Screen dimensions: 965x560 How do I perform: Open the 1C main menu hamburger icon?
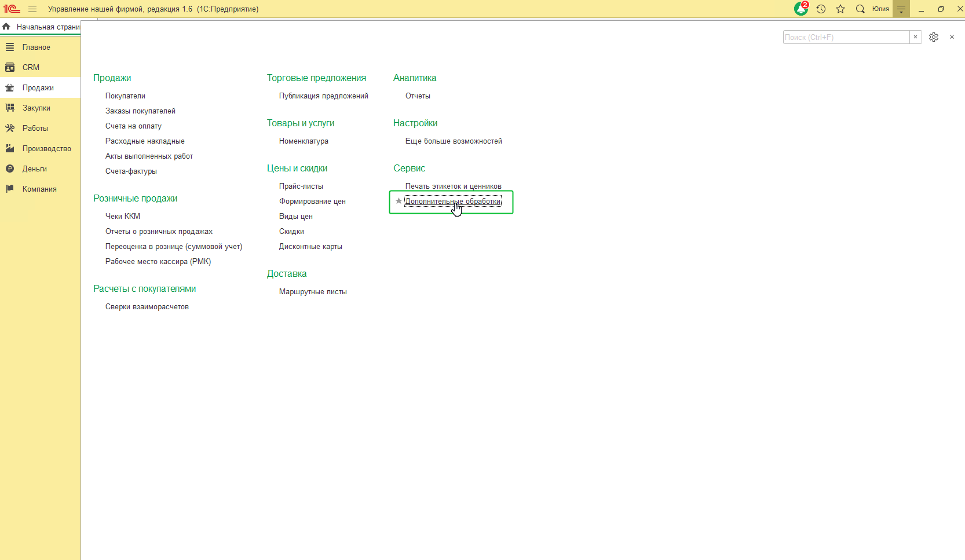[32, 9]
